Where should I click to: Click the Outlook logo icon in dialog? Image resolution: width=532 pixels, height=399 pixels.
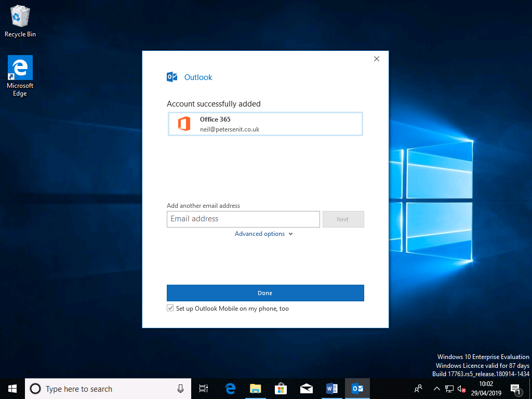coord(172,77)
